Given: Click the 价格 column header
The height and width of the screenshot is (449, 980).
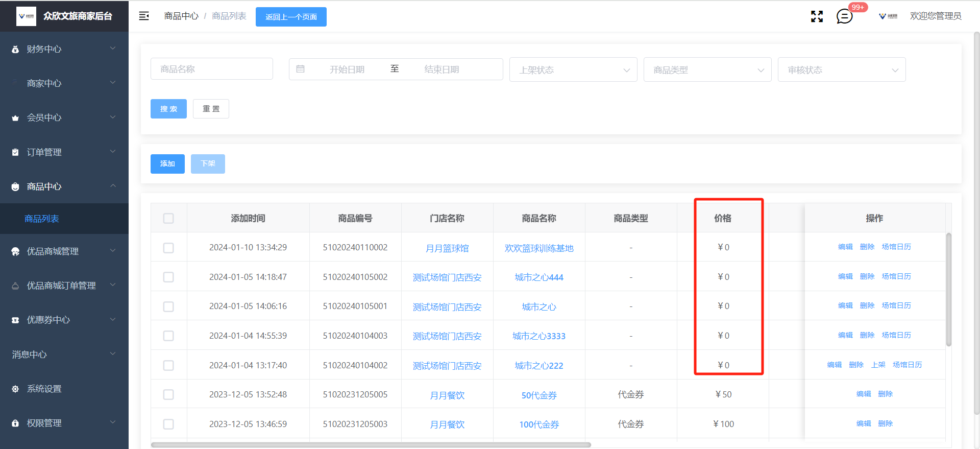Looking at the screenshot, I should pyautogui.click(x=723, y=218).
